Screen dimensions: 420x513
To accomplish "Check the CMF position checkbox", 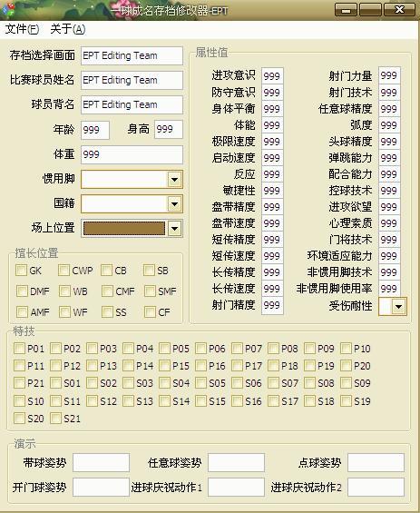I will [107, 291].
